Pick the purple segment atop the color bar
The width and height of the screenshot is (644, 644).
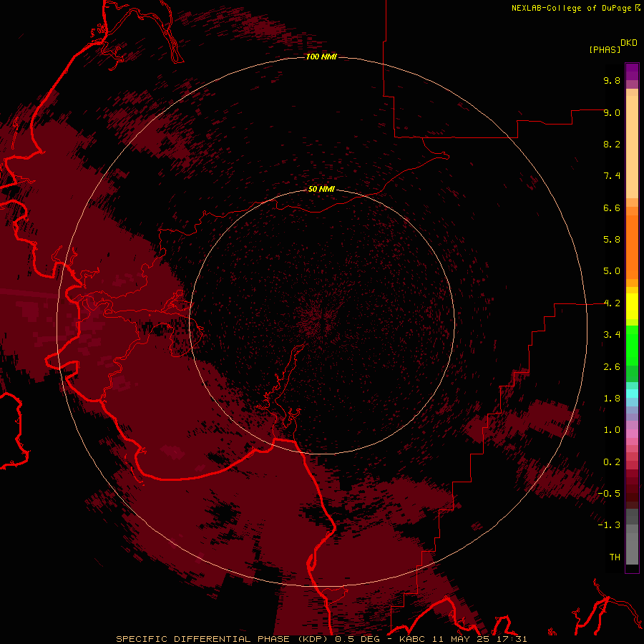click(632, 72)
